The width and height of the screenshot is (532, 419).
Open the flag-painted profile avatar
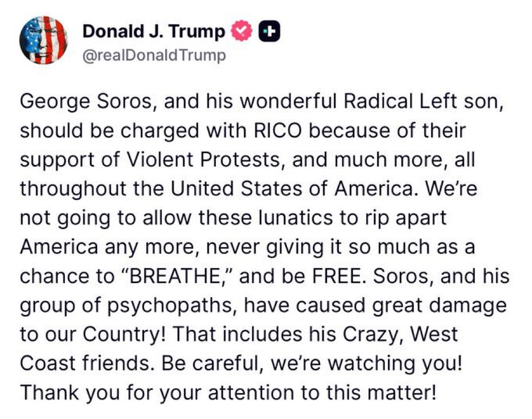tap(44, 41)
